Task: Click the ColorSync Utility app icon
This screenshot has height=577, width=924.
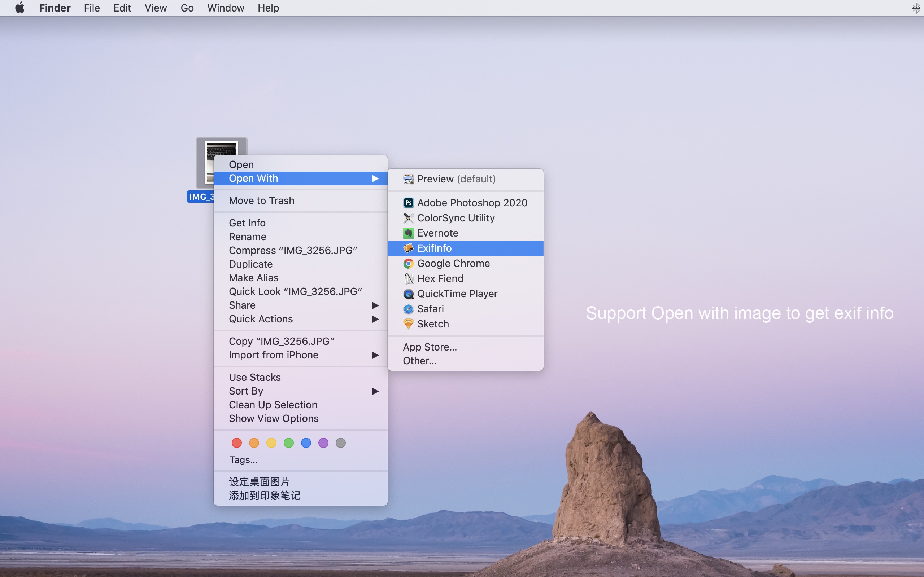Action: (x=408, y=218)
